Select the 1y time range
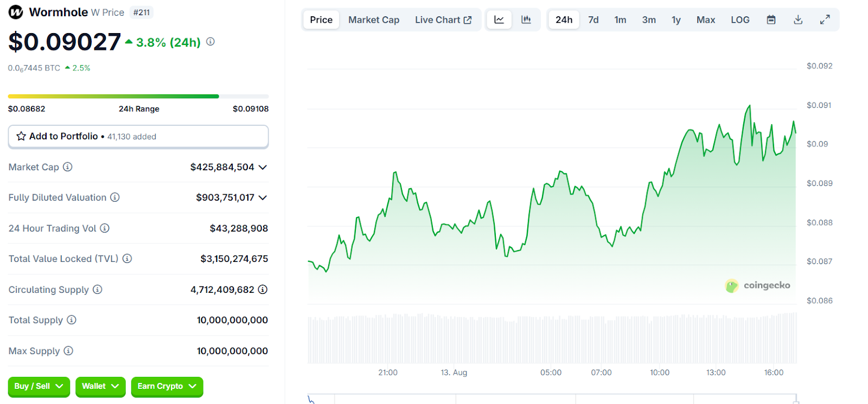 point(676,20)
